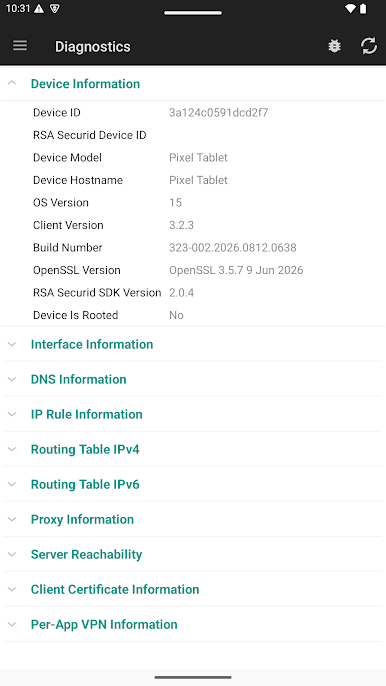The width and height of the screenshot is (386, 686).
Task: Open the Proxy Information section title
Action: [82, 519]
